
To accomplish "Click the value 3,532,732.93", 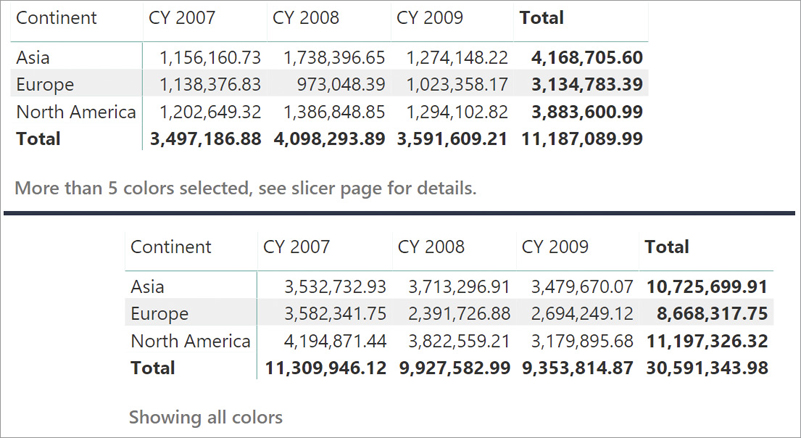I will coord(335,286).
